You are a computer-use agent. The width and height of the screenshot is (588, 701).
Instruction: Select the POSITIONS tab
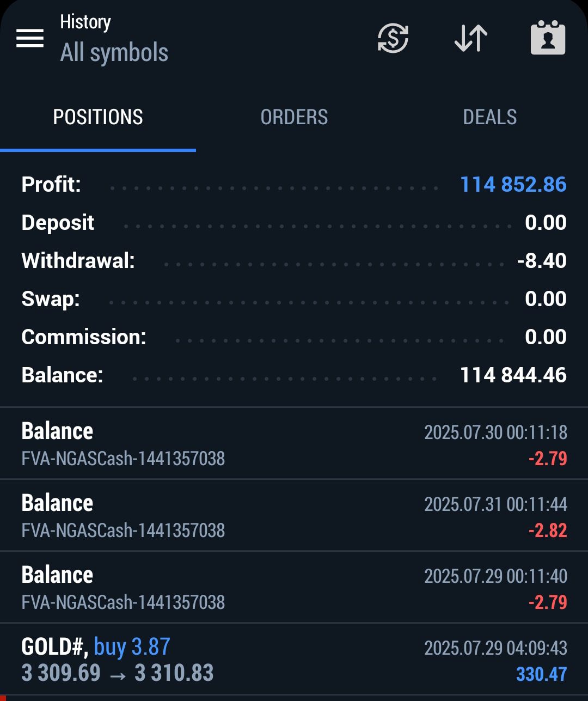click(x=98, y=117)
